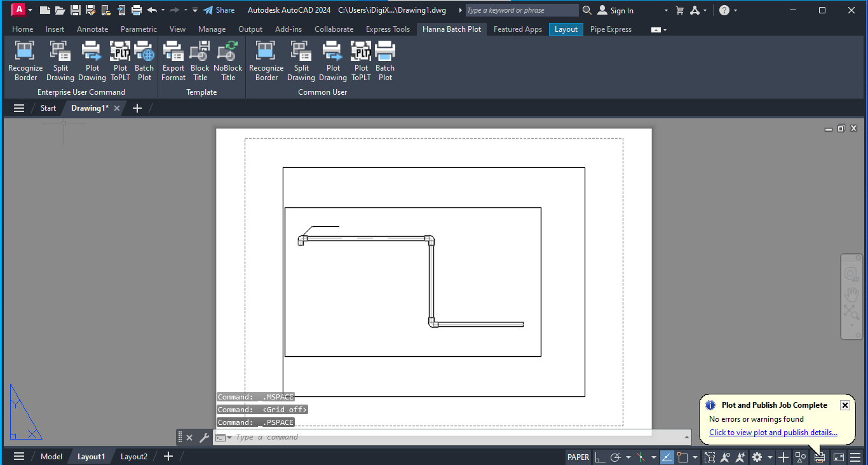
Task: Expand the Redo history dropdown arrow
Action: tap(186, 10)
